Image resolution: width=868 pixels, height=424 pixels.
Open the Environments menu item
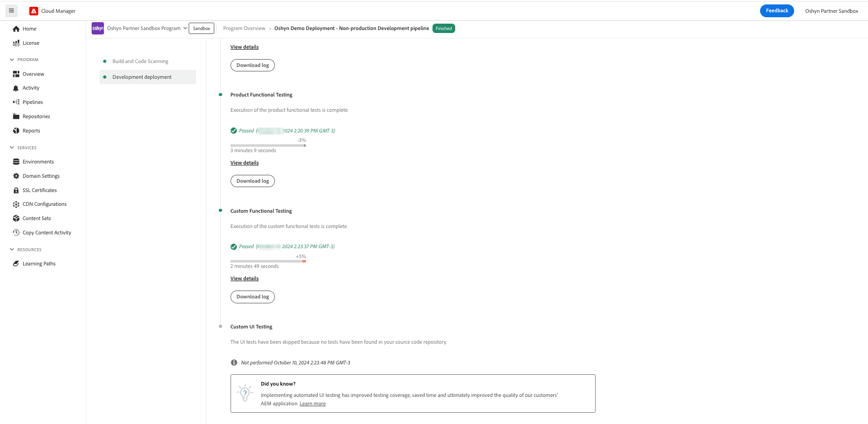coord(38,162)
